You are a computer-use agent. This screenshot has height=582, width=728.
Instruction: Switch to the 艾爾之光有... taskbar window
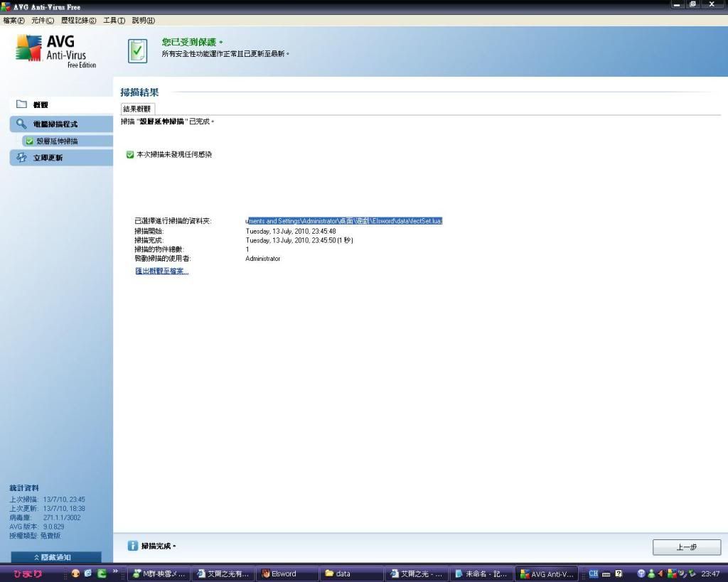click(223, 573)
